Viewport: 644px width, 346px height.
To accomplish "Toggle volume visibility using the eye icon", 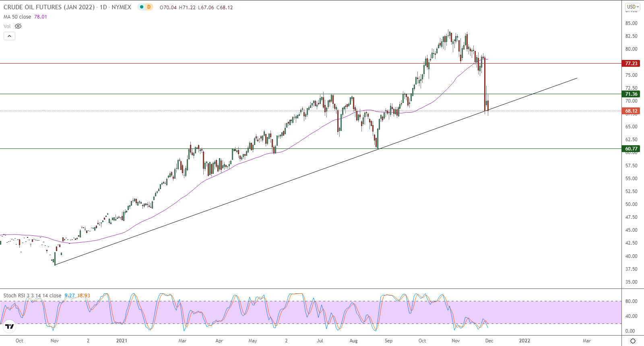I will [x=18, y=26].
